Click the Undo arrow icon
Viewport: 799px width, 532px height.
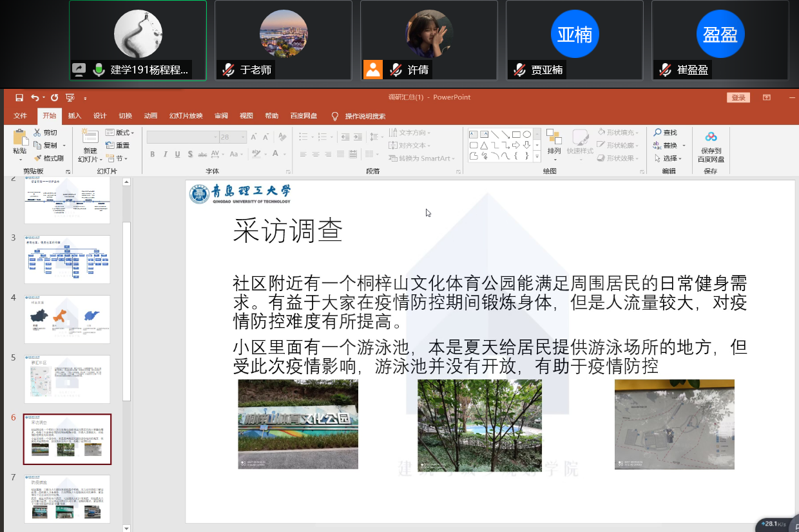pos(34,98)
